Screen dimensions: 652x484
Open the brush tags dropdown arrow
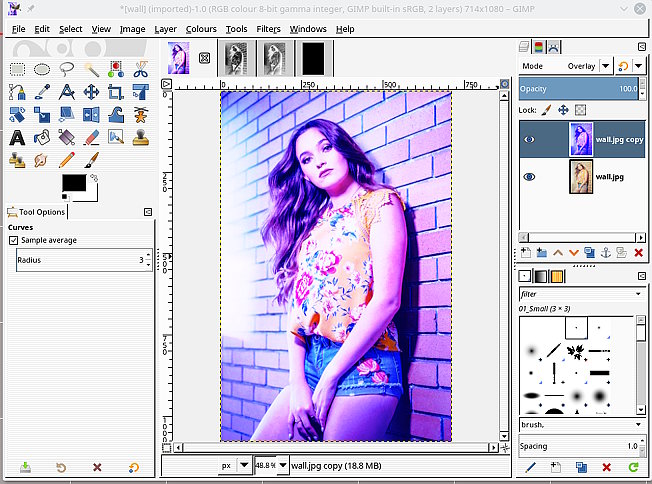(638, 425)
